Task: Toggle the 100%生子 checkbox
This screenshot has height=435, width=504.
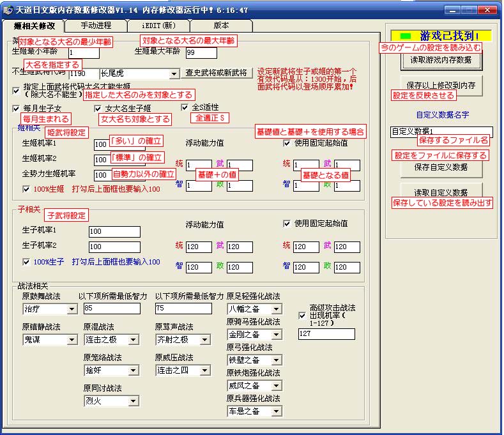Action: point(26,262)
